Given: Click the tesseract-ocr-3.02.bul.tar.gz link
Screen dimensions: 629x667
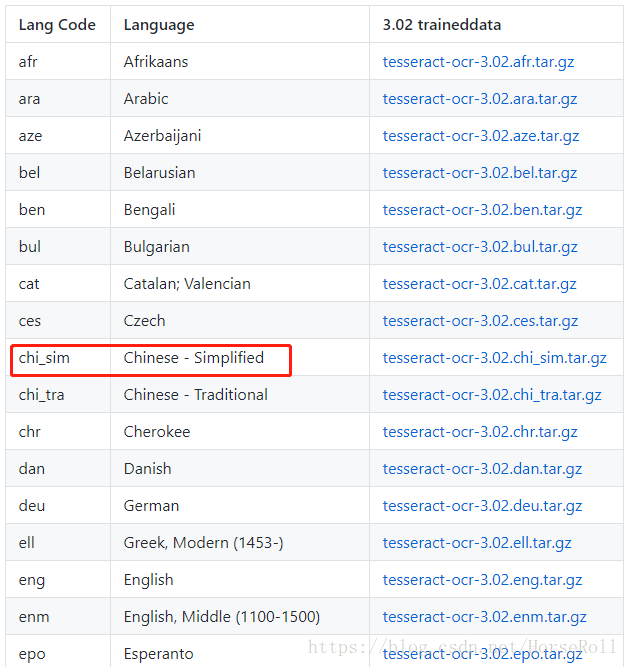Looking at the screenshot, I should 480,247.
